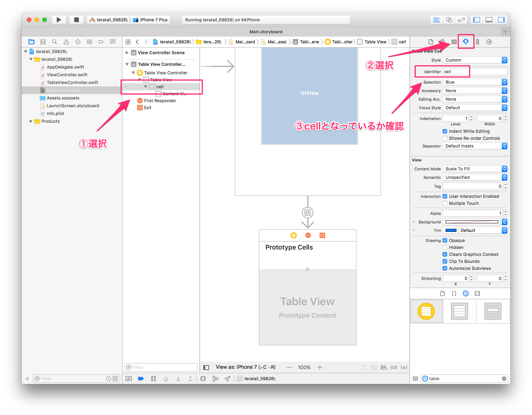Open the Attributes inspector
Screen dimensions: 532x415
pyautogui.click(x=466, y=42)
